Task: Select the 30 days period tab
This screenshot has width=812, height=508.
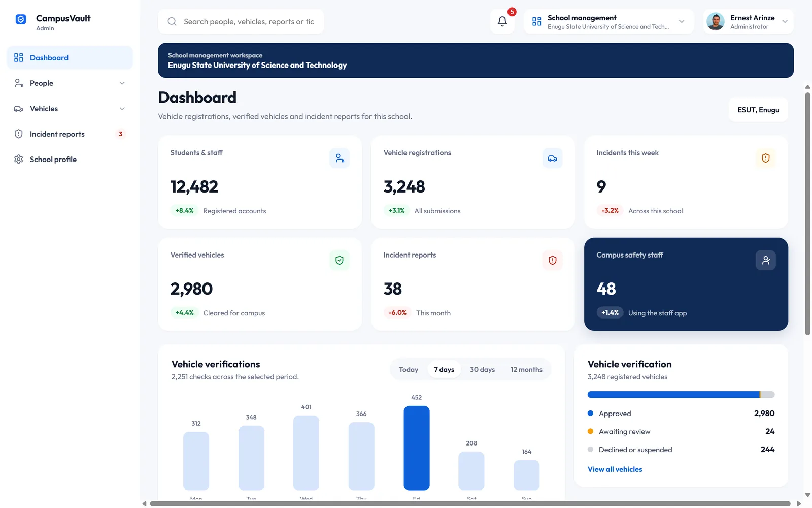Action: (x=482, y=369)
